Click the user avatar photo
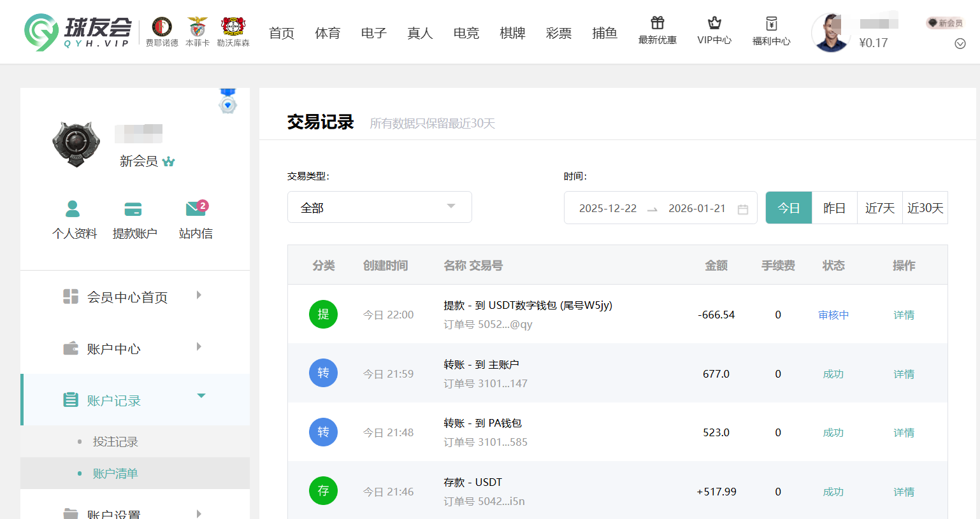 (x=831, y=31)
